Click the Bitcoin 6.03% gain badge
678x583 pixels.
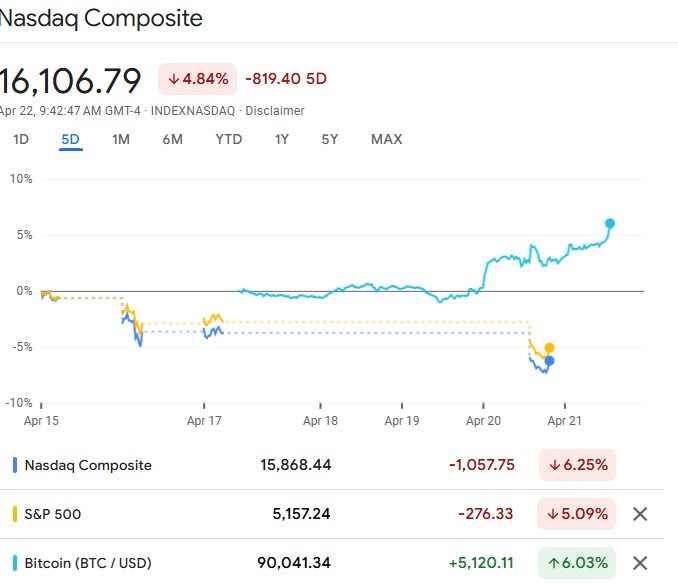(x=576, y=563)
